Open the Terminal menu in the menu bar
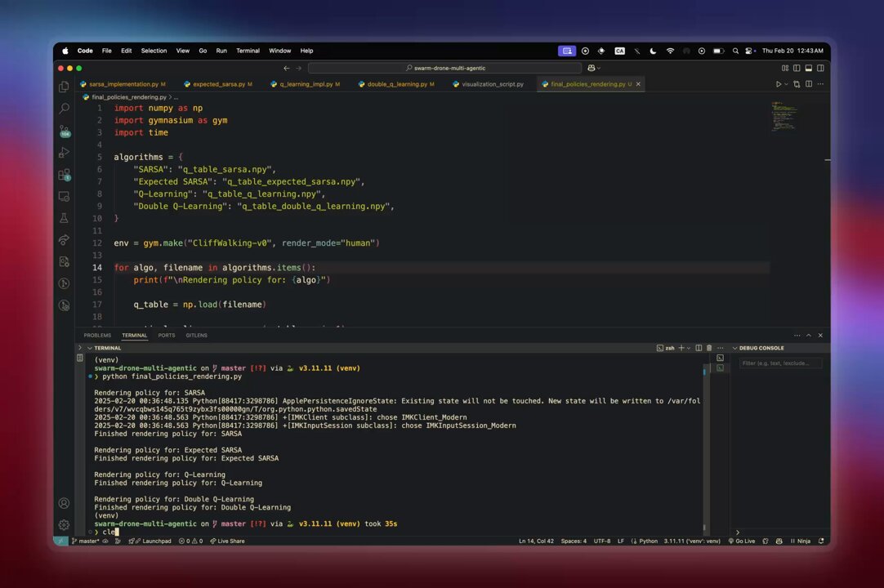The height and width of the screenshot is (588, 884). [x=248, y=51]
